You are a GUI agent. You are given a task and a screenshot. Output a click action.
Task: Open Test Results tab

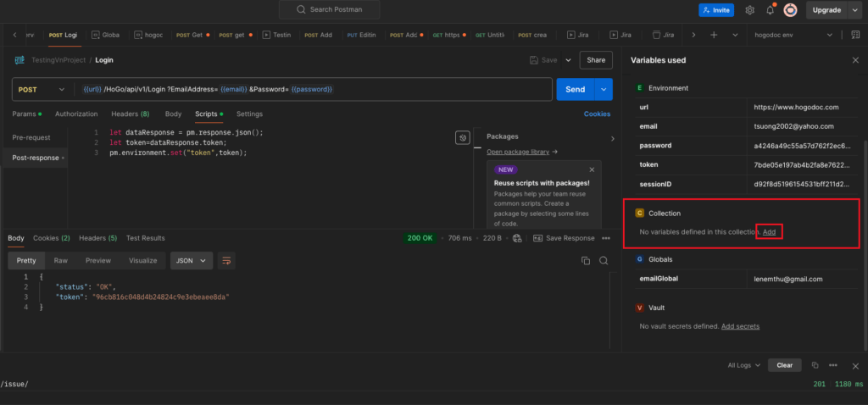146,238
